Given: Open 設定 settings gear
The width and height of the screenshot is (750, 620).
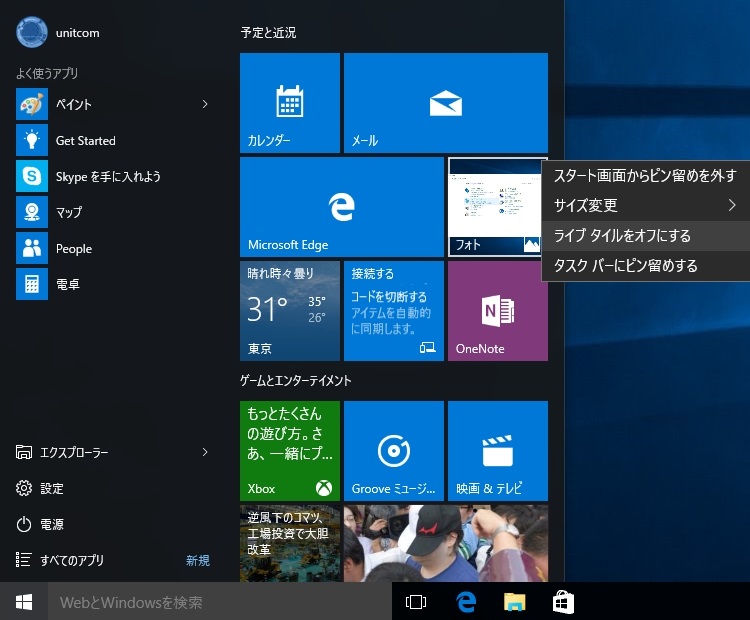Looking at the screenshot, I should tap(23, 488).
